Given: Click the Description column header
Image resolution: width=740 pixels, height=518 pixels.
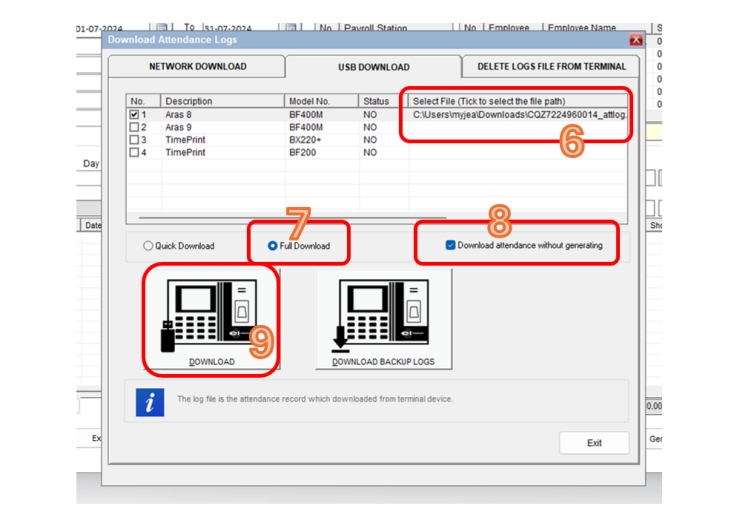Looking at the screenshot, I should (x=222, y=101).
